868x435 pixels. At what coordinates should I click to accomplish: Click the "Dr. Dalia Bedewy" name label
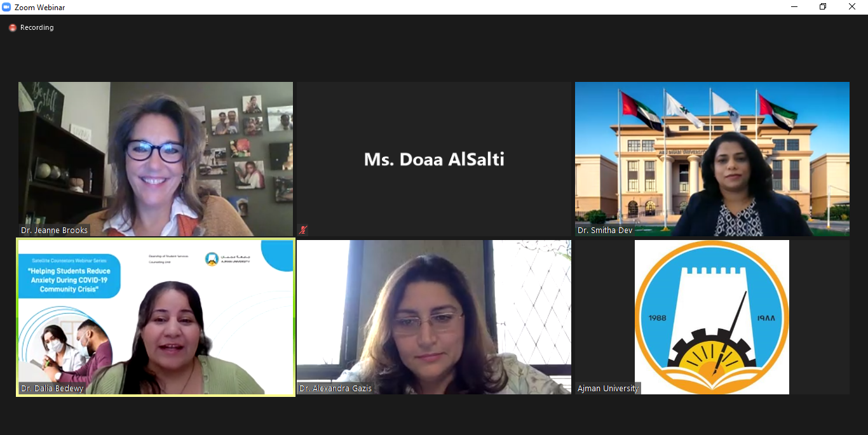click(x=52, y=388)
